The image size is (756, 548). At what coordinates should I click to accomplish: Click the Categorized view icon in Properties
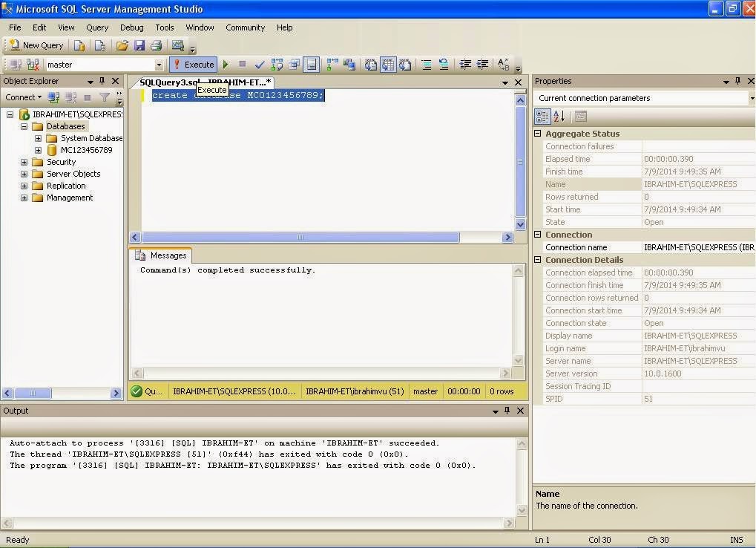pos(542,117)
